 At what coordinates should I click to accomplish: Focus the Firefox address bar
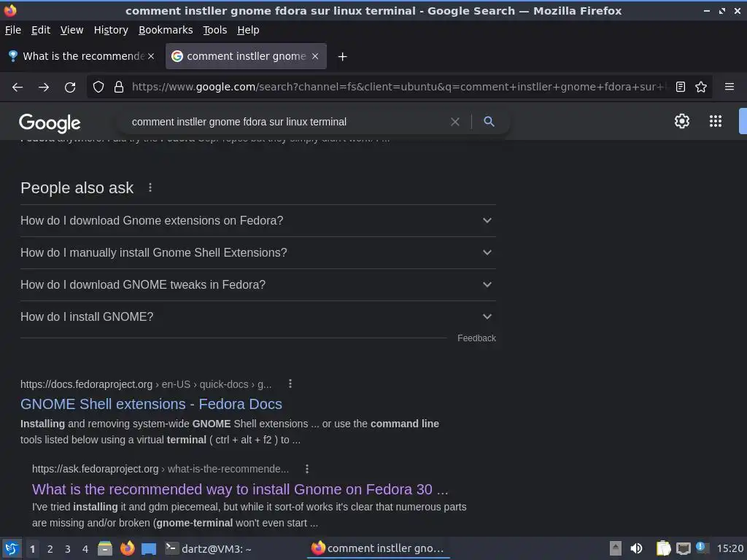coord(398,87)
